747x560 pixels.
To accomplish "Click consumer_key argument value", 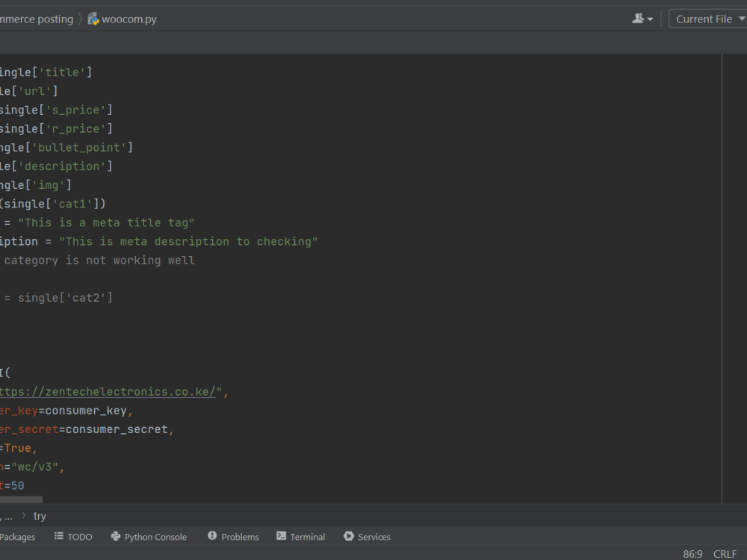I will 86,411.
